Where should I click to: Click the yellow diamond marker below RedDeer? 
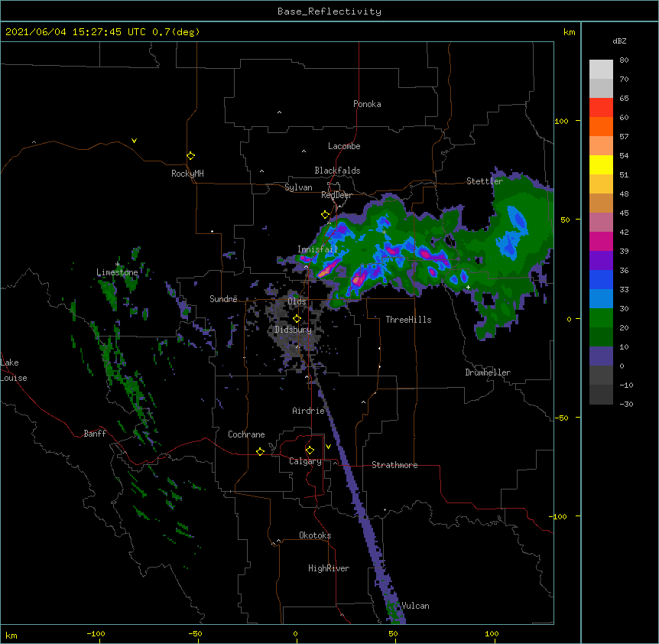click(x=325, y=215)
